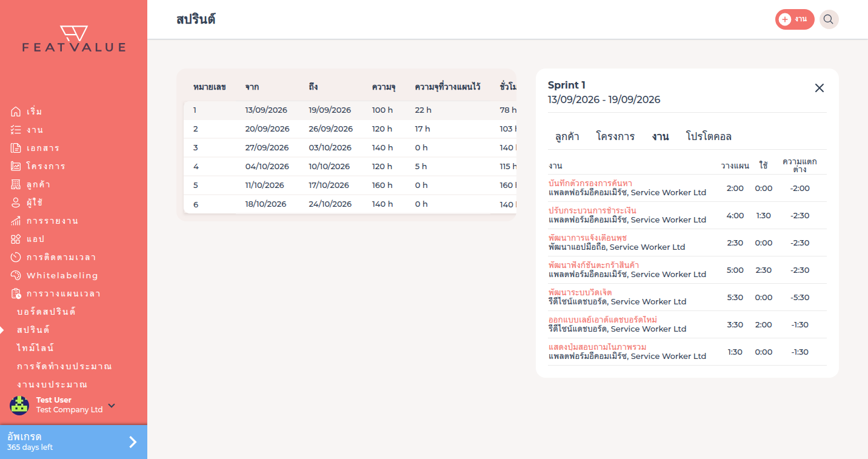Open task link บันทึกตัวกรองการค้นหา
Image resolution: width=868 pixels, height=459 pixels.
pyautogui.click(x=590, y=183)
